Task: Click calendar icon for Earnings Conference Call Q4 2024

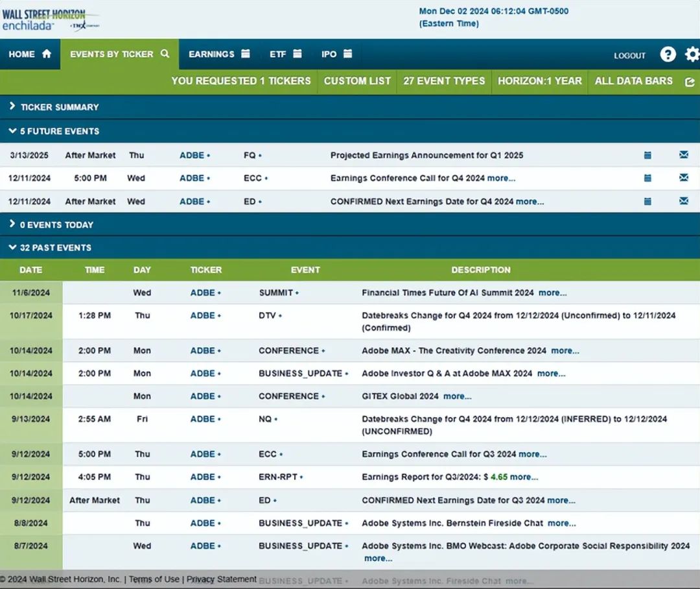Action: (647, 178)
